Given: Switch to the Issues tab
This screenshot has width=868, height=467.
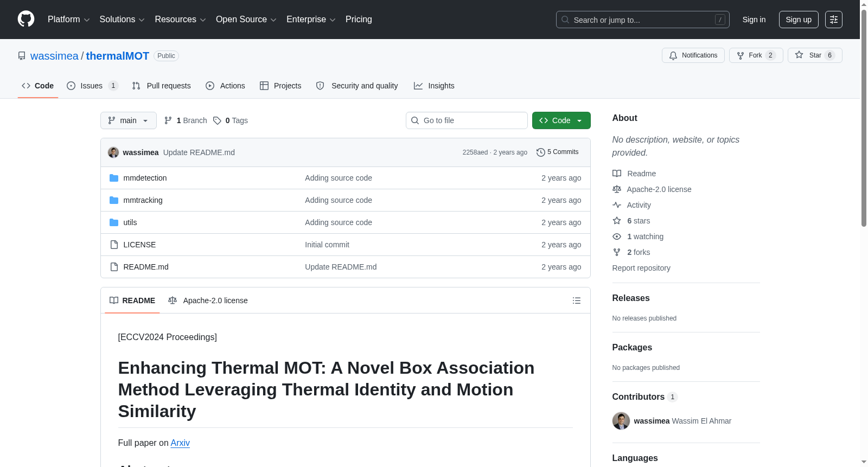Looking at the screenshot, I should (92, 86).
